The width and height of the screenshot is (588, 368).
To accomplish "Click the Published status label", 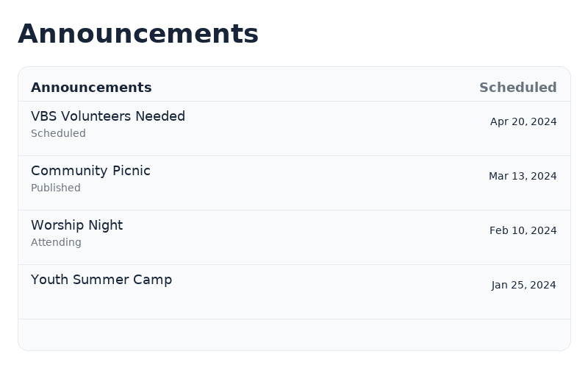I will pyautogui.click(x=56, y=188).
